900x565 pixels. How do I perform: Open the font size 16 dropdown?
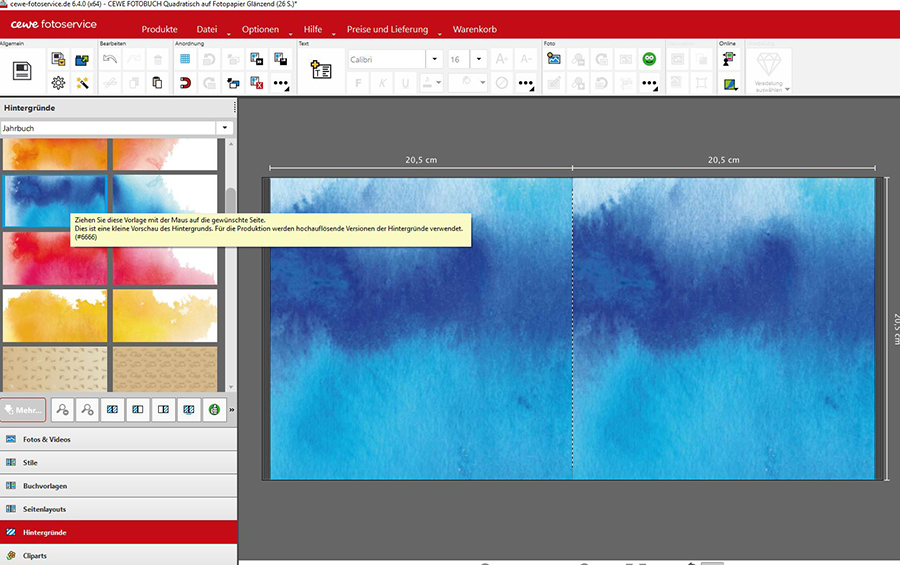479,59
